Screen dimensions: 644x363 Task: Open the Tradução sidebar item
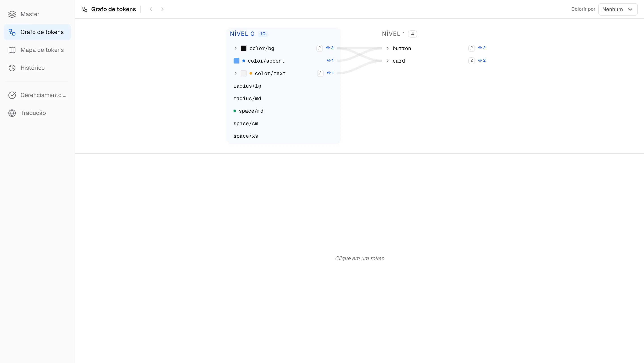37,113
